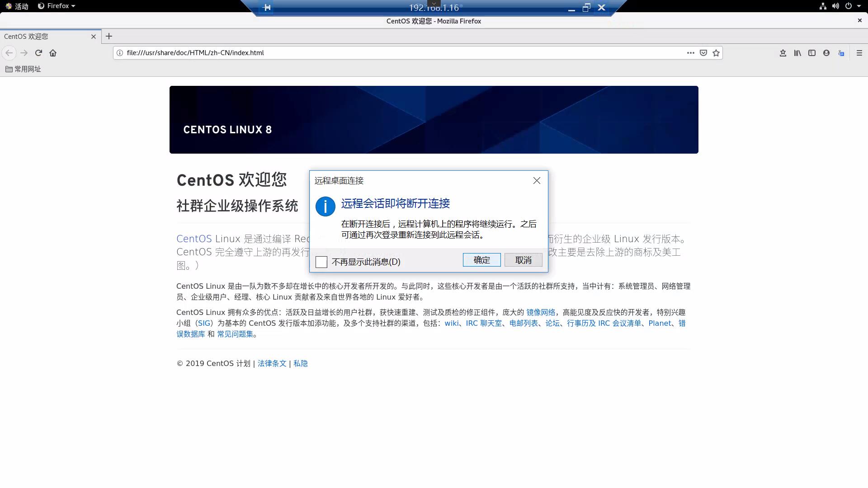Bookmark this page with the star icon
Image resolution: width=868 pixels, height=488 pixels.
pos(716,53)
